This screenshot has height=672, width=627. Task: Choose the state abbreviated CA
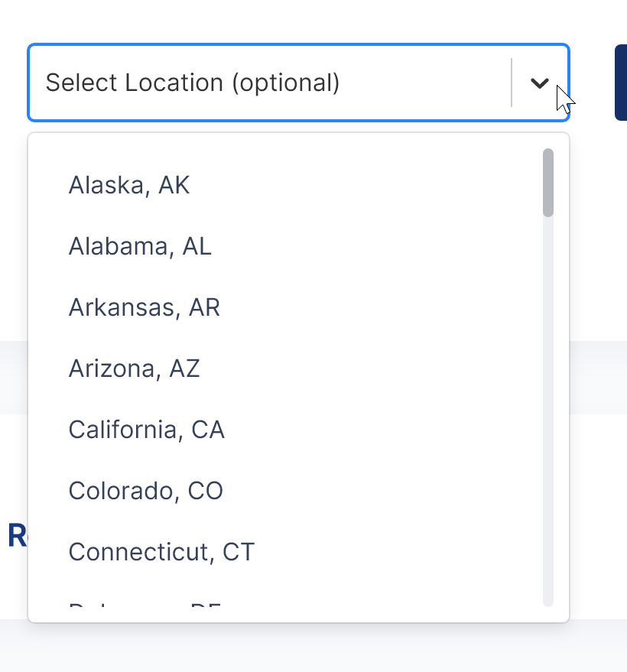147,430
